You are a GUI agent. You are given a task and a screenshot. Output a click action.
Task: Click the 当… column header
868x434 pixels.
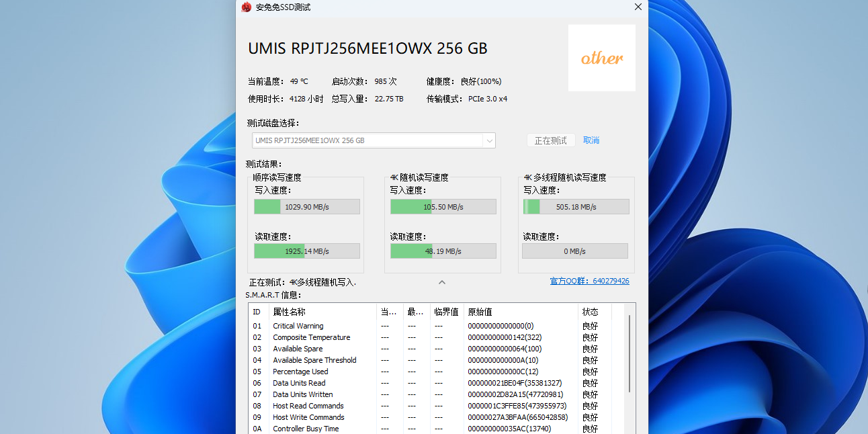390,312
